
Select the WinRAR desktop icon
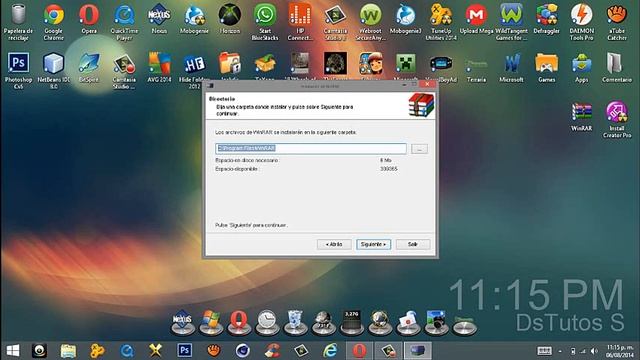tap(582, 116)
